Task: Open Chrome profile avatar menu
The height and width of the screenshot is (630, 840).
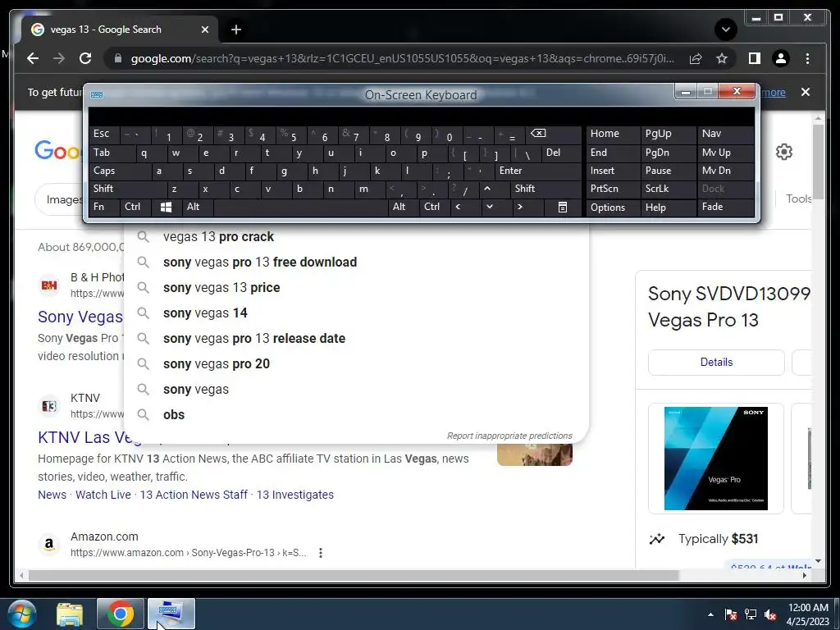Action: point(781,58)
